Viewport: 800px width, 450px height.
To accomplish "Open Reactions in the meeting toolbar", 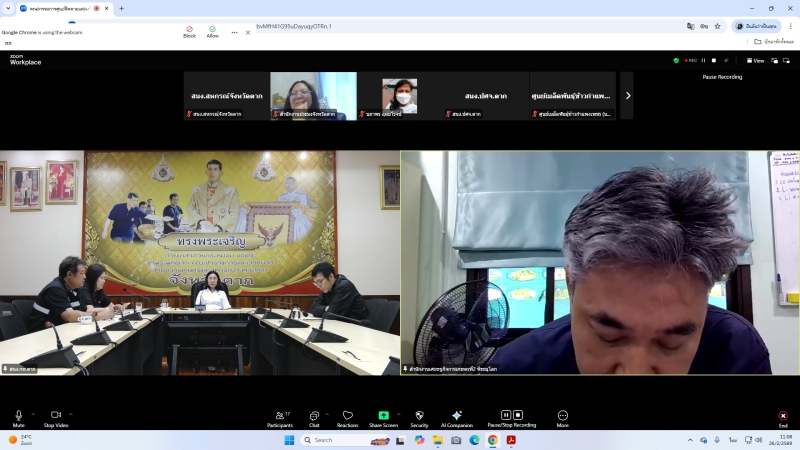I will [347, 416].
